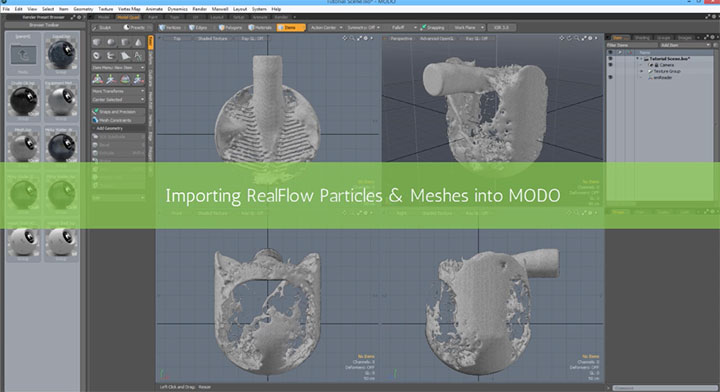Click the Advanced OpenGL shading button
The image size is (720, 392).
[x=437, y=39]
